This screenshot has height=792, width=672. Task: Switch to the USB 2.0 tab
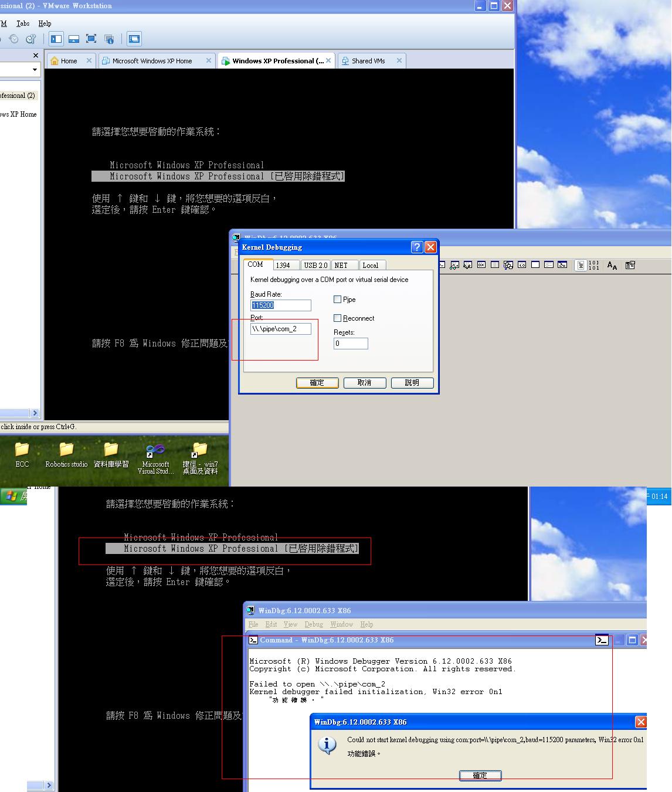click(315, 266)
